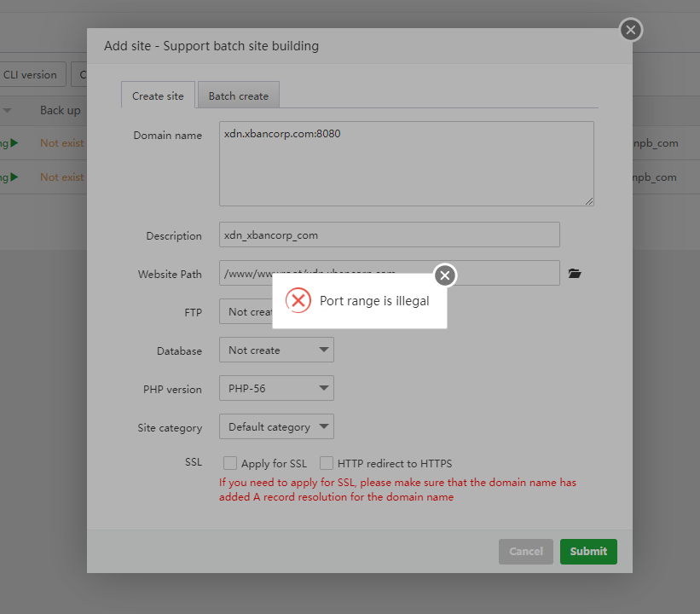This screenshot has height=614, width=700.
Task: Select the Create site tab
Action: point(158,96)
